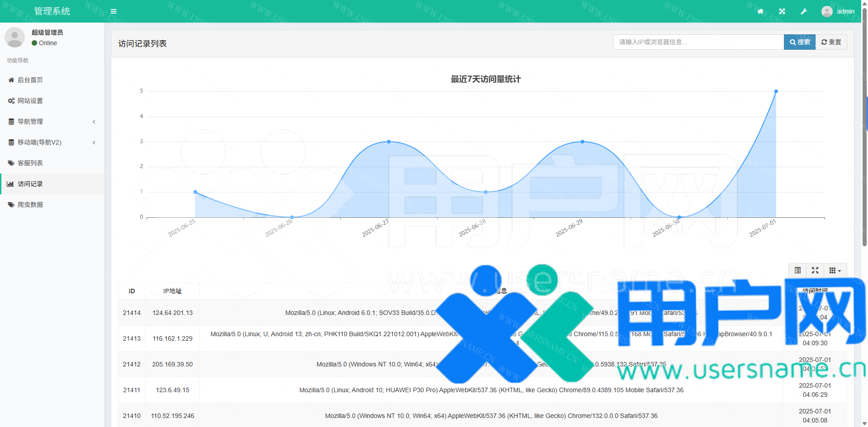Expand the 移动端(导航V2) submenu

click(52, 142)
